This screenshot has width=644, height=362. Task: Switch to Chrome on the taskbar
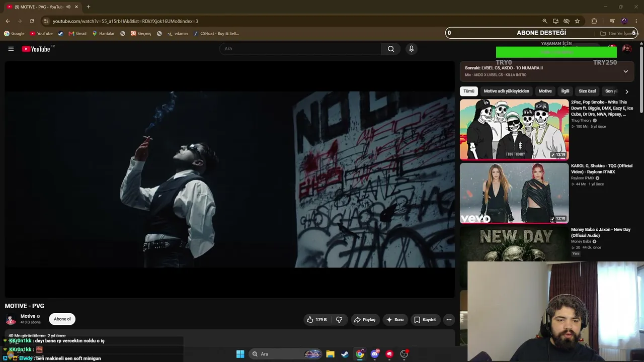pyautogui.click(x=360, y=354)
